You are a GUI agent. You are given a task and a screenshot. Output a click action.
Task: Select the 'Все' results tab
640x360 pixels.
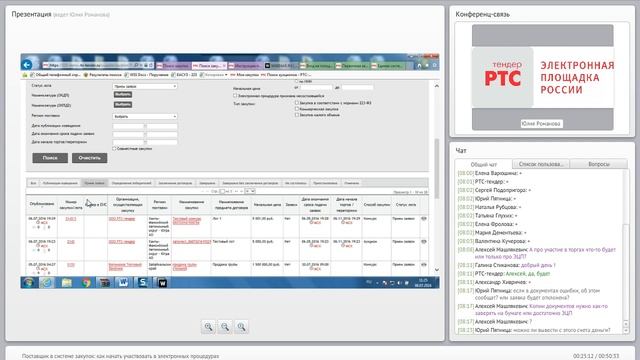(x=33, y=183)
